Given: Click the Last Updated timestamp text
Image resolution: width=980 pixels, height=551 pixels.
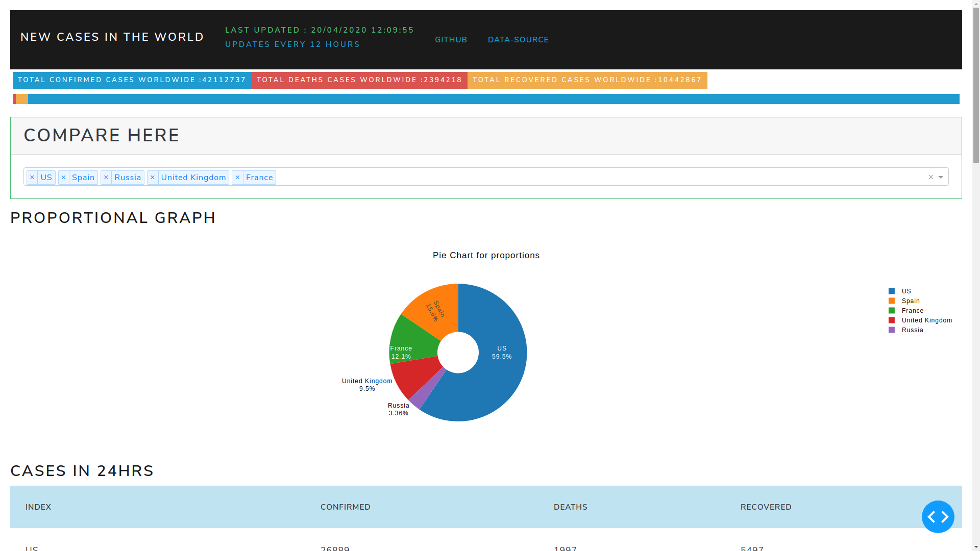Looking at the screenshot, I should click(x=320, y=30).
